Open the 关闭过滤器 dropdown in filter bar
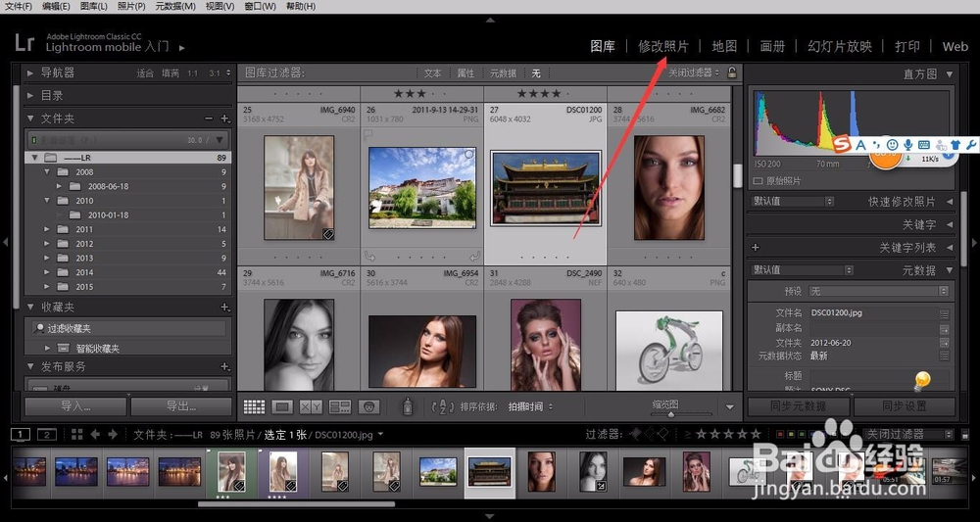The width and height of the screenshot is (980, 522). click(694, 73)
